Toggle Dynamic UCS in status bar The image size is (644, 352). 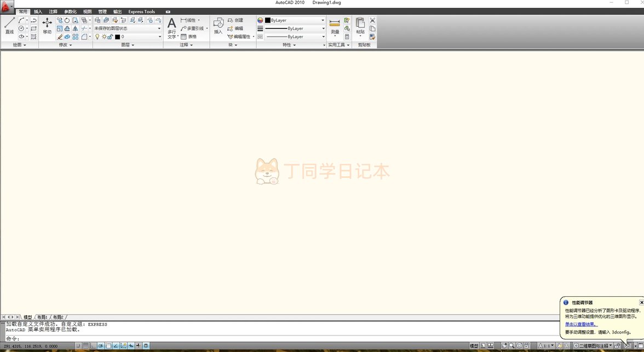[x=123, y=346]
